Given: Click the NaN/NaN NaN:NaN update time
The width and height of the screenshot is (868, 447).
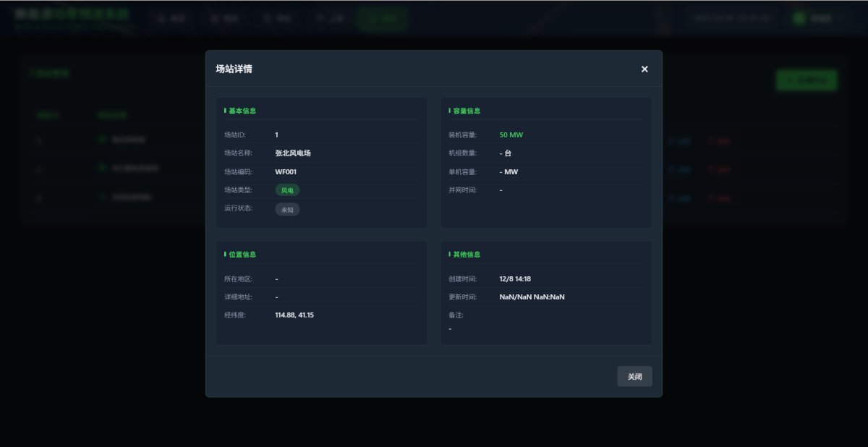Looking at the screenshot, I should click(x=532, y=297).
